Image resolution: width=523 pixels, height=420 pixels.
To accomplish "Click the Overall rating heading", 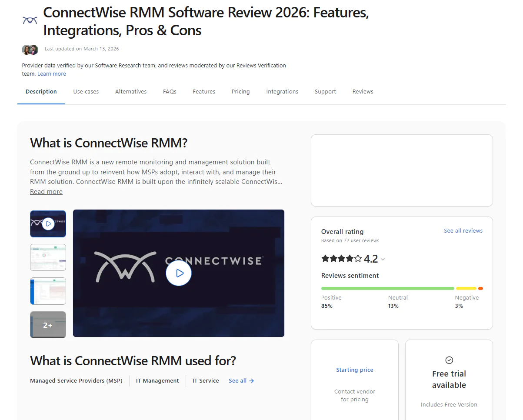I will tap(342, 232).
